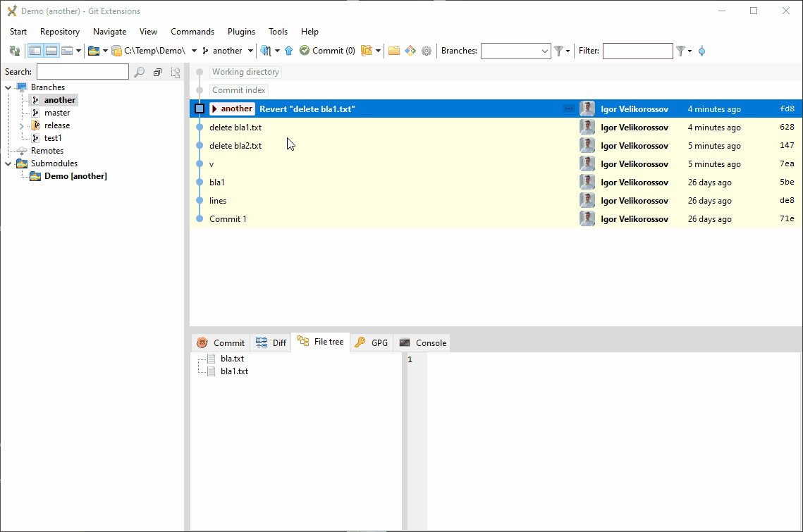Switch to the Console tab
The image size is (803, 532).
[x=422, y=343]
